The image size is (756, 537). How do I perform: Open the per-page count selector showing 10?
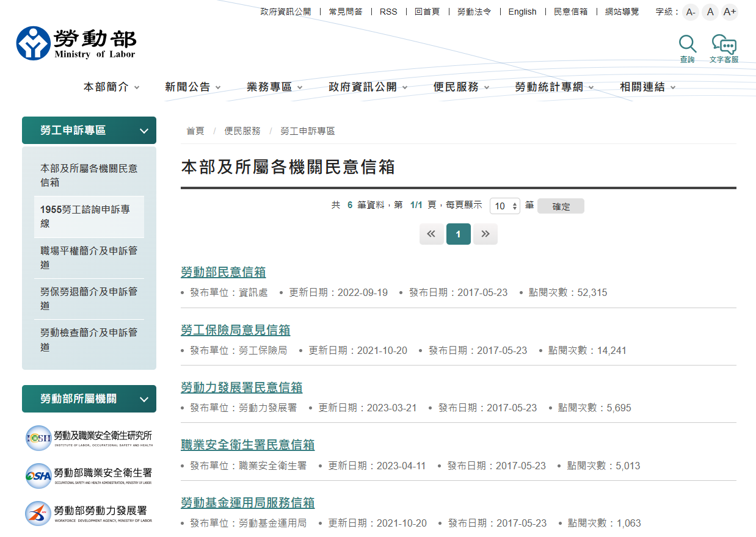coord(505,206)
